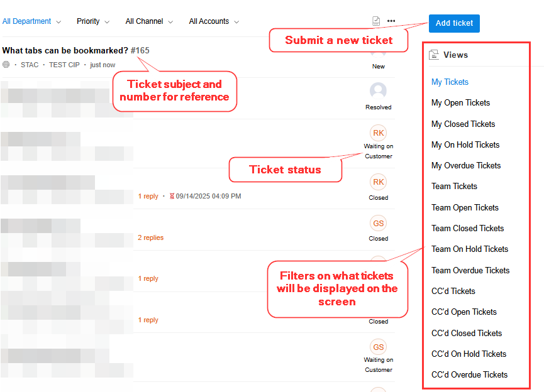
Task: Open the '2 replies' link
Action: click(x=151, y=238)
